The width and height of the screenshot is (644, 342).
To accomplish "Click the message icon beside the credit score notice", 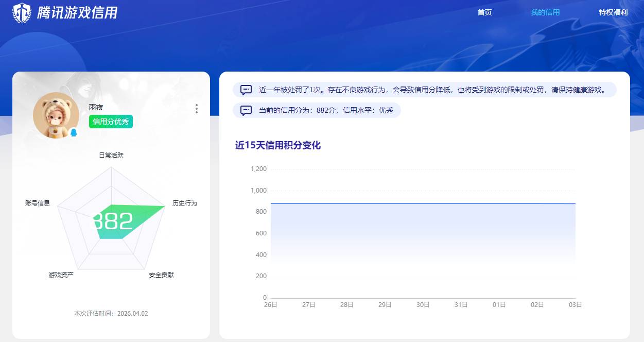I will [x=246, y=110].
